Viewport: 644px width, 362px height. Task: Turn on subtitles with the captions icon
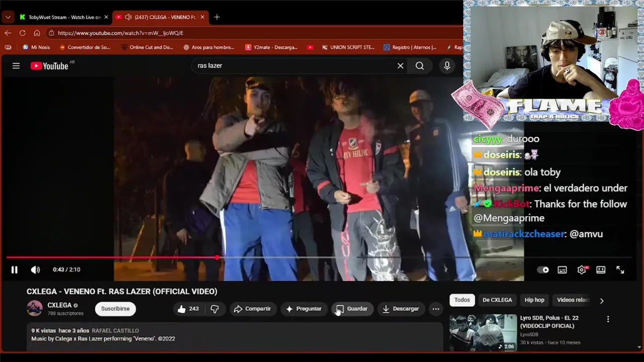point(562,270)
